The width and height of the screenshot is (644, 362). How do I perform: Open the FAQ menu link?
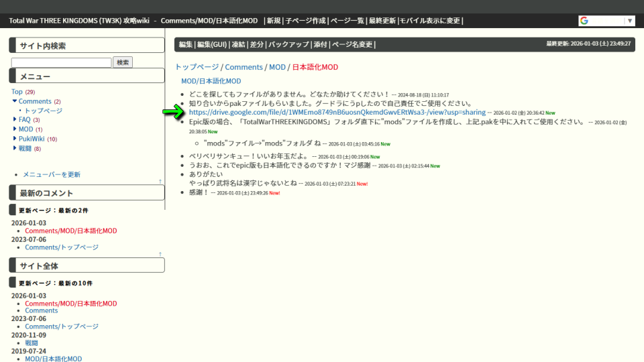(25, 119)
